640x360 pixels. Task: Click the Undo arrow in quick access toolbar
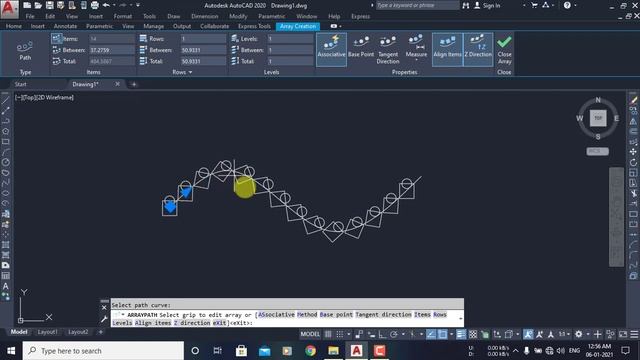pos(106,5)
